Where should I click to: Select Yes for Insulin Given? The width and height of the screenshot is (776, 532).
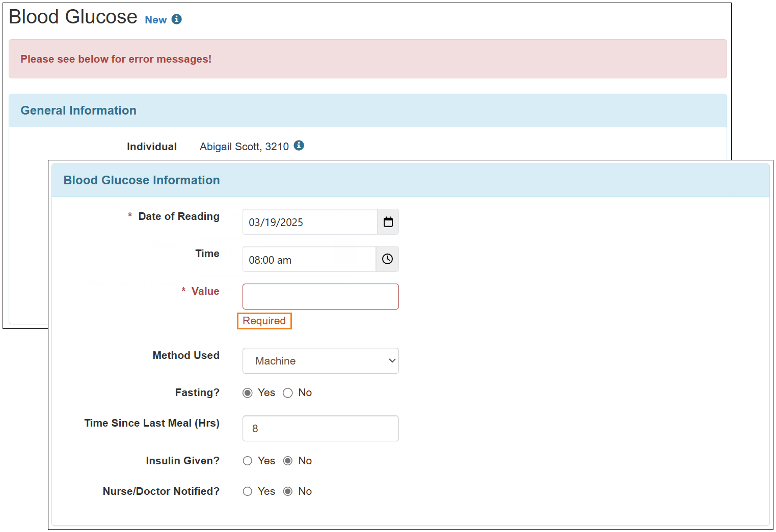pyautogui.click(x=248, y=461)
